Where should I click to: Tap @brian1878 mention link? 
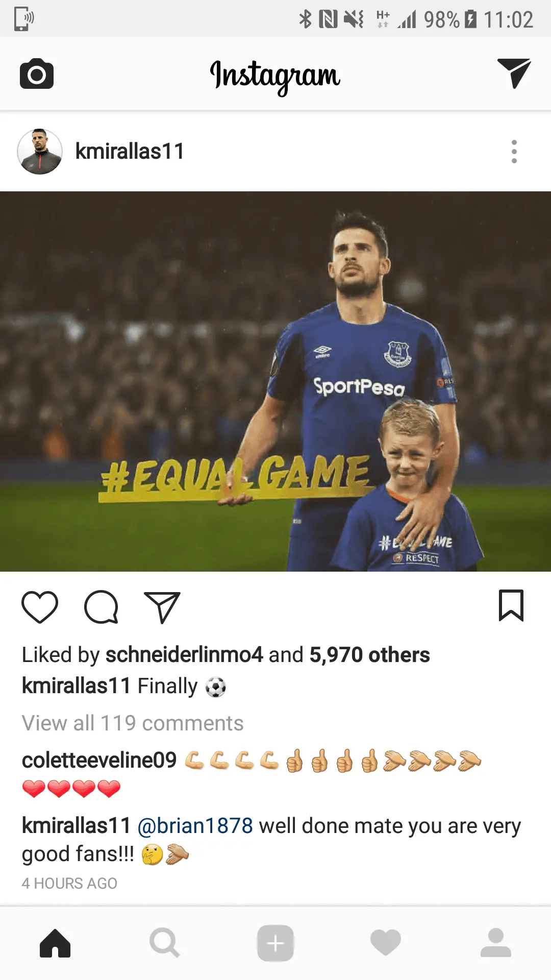195,826
